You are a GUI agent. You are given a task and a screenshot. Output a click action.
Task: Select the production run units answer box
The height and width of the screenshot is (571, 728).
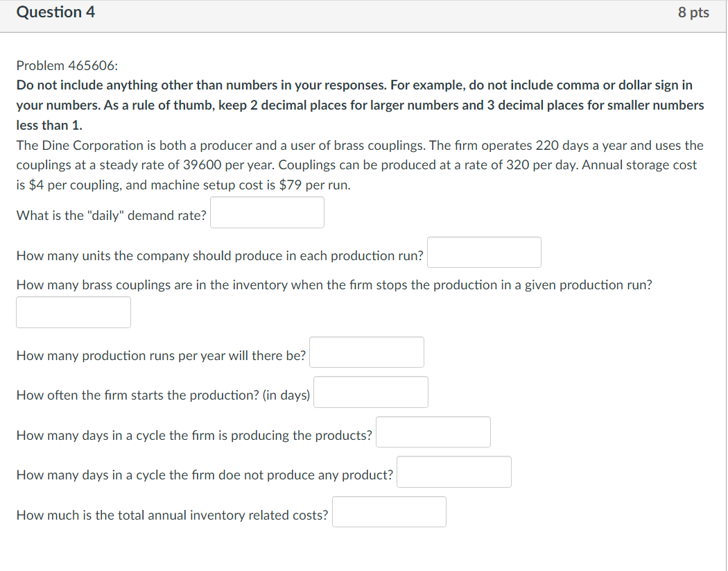[x=484, y=252]
